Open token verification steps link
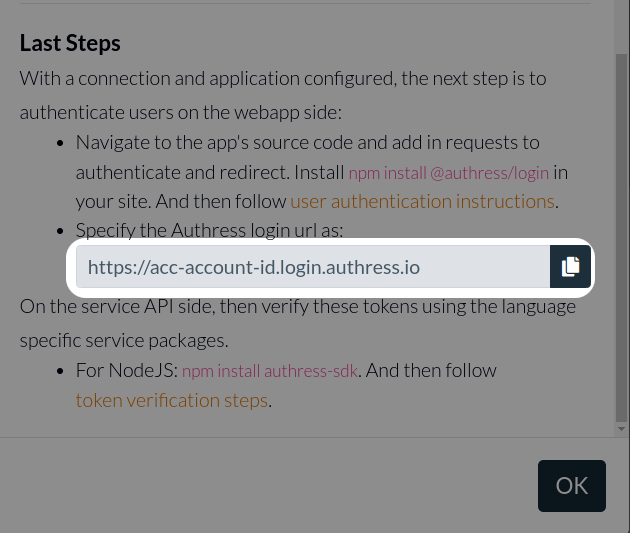Image resolution: width=630 pixels, height=533 pixels. [172, 400]
